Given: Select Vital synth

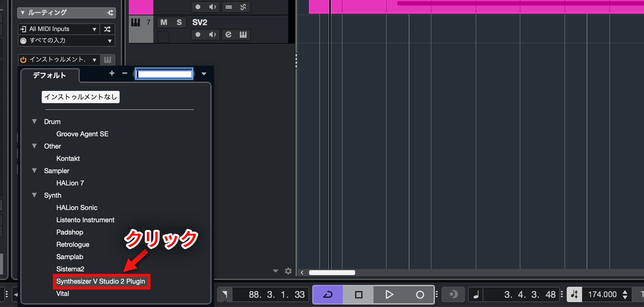Looking at the screenshot, I should (x=63, y=293).
